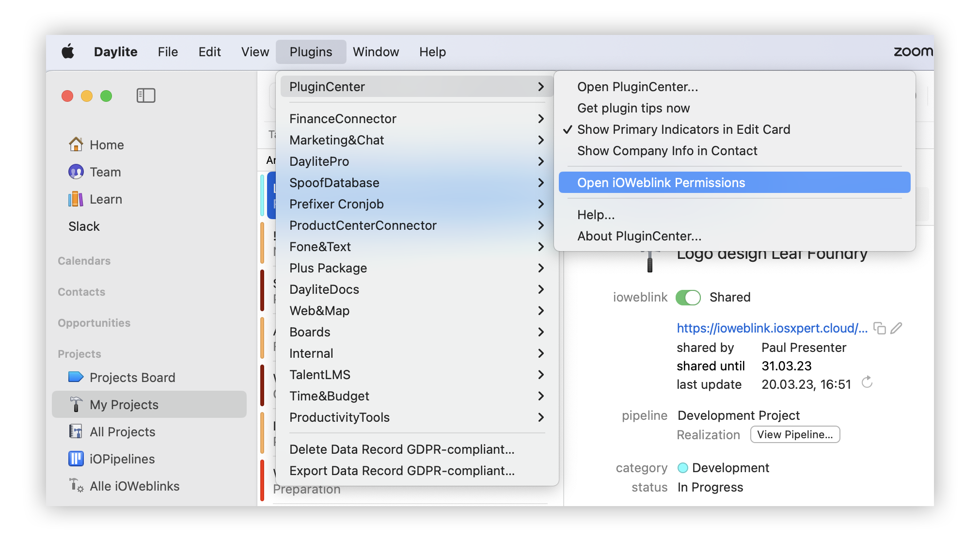
Task: Open the Internal plugin entry
Action: (x=417, y=353)
